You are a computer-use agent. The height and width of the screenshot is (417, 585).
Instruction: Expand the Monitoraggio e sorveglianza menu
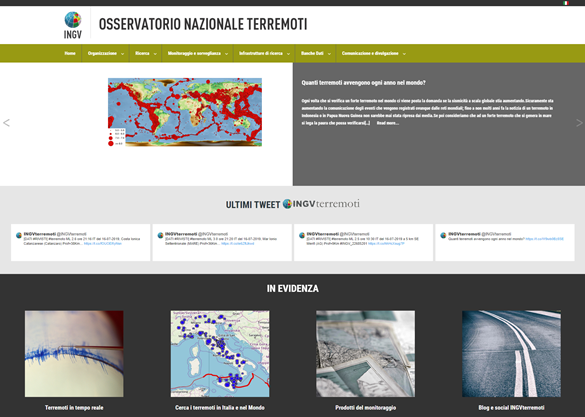(198, 53)
